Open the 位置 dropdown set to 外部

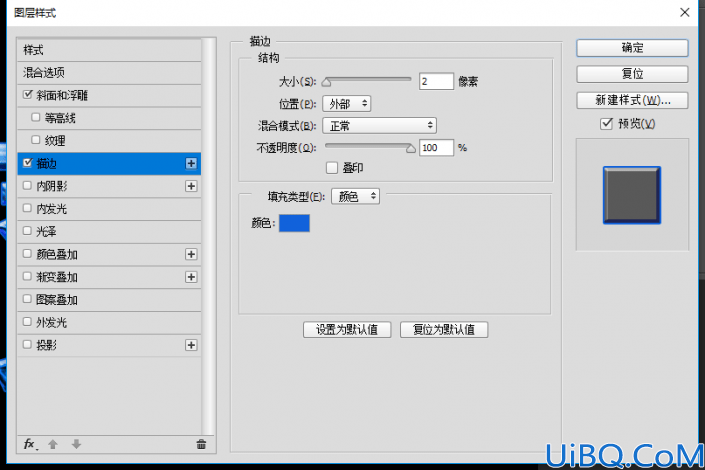347,104
